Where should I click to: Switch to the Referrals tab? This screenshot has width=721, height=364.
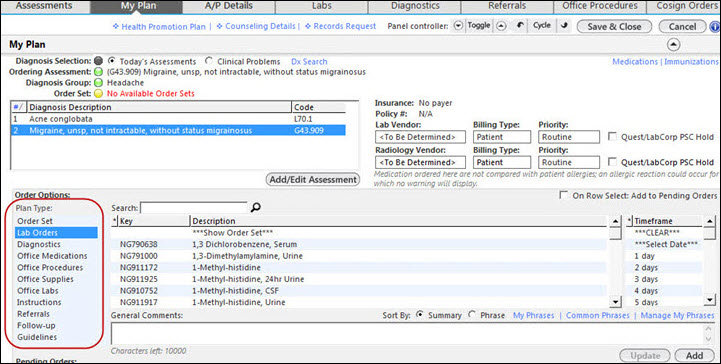507,6
